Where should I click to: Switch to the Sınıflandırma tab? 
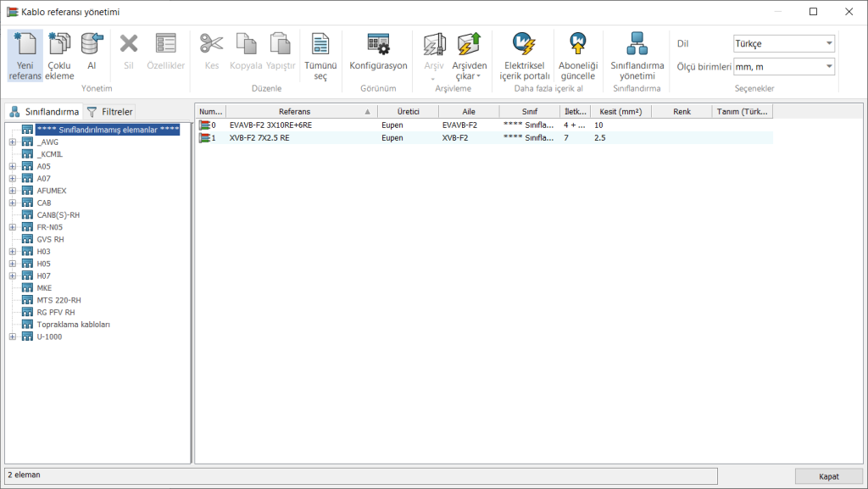click(44, 112)
